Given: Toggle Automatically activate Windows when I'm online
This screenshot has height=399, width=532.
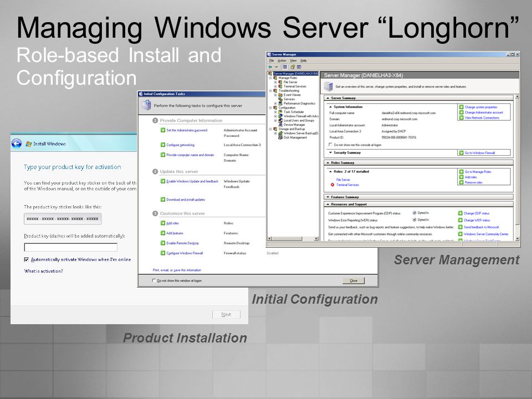Looking at the screenshot, I should [x=27, y=259].
